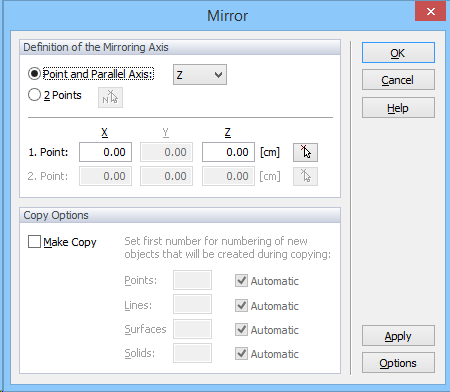This screenshot has height=392, width=450.
Task: Click the 1. Point Z coordinate field
Action: [228, 152]
